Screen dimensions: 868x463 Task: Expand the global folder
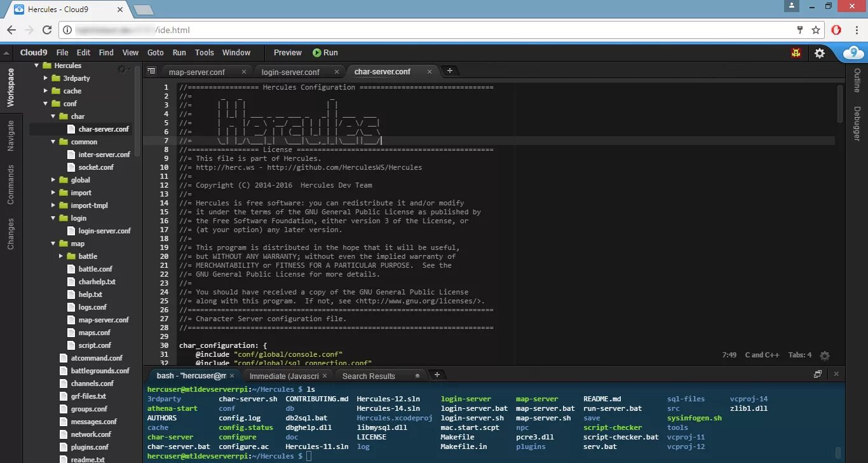53,180
